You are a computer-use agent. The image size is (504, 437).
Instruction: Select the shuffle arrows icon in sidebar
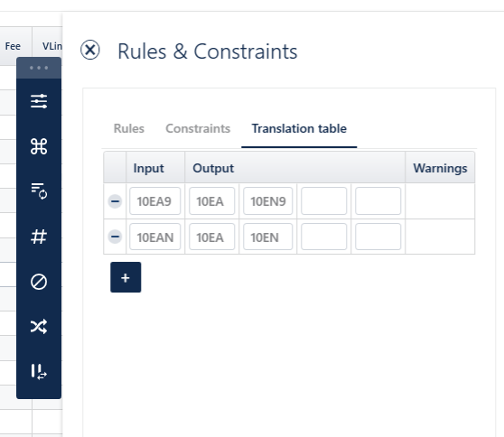coord(39,327)
